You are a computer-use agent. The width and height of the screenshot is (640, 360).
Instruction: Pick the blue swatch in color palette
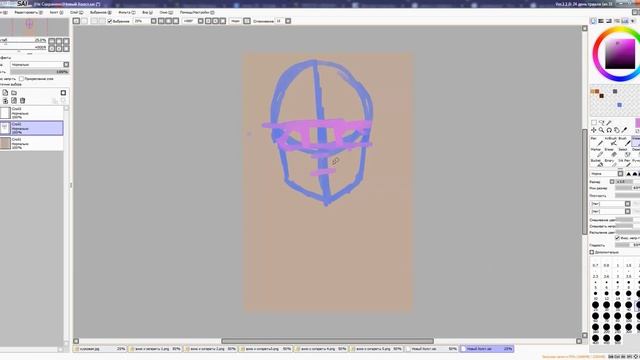click(620, 105)
